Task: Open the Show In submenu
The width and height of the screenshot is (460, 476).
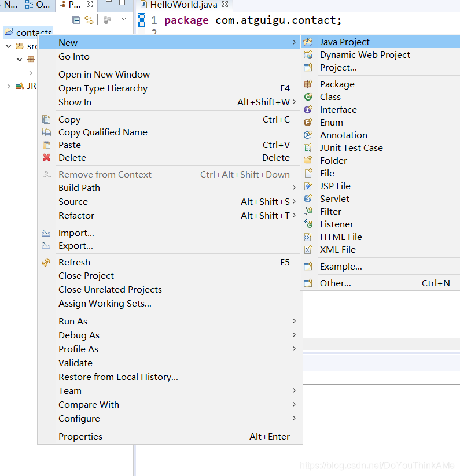Action: (x=170, y=102)
